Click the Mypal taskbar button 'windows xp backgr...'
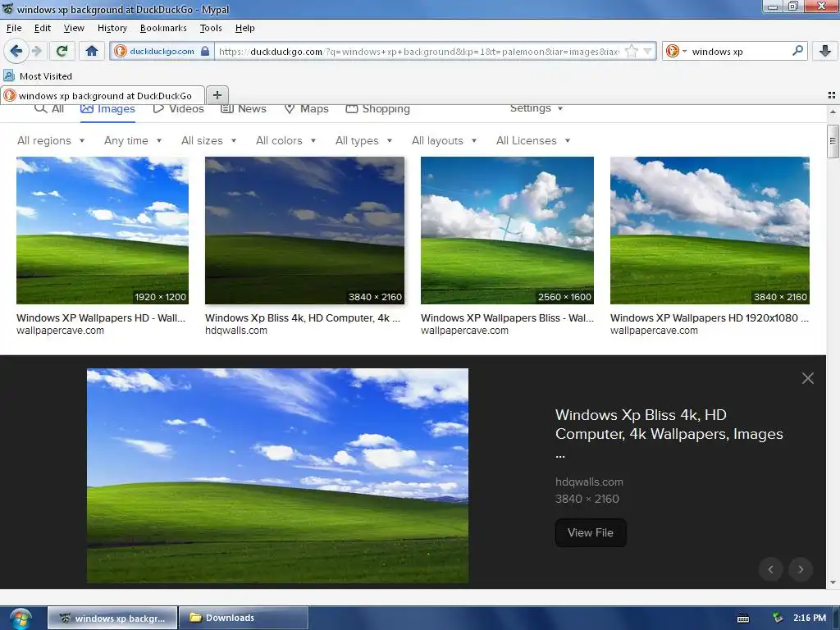840x630 pixels. (x=112, y=618)
